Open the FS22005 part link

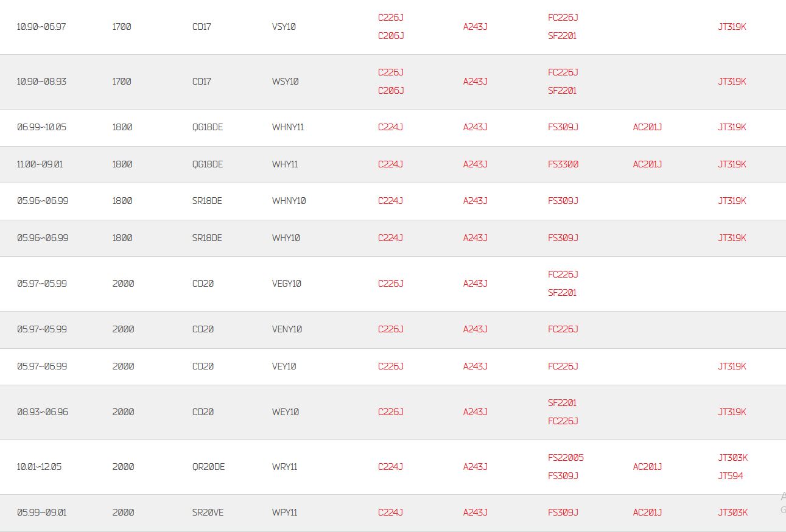(566, 458)
